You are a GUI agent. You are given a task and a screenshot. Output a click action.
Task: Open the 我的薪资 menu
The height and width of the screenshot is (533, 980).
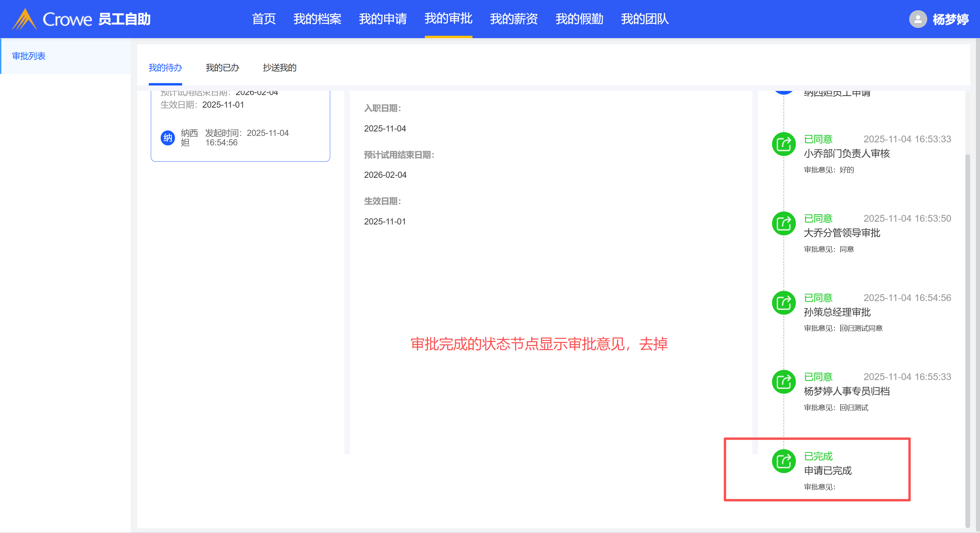pyautogui.click(x=514, y=19)
